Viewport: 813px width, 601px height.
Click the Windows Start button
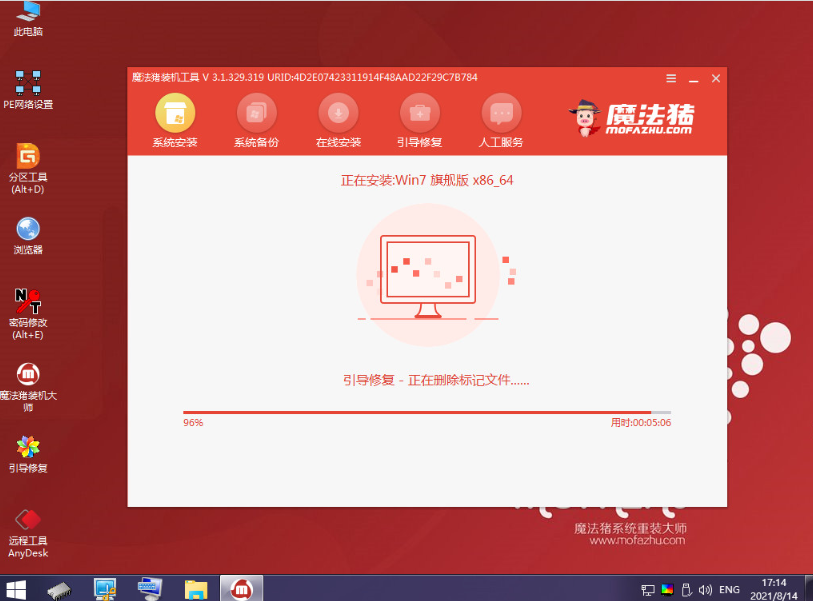[18, 590]
